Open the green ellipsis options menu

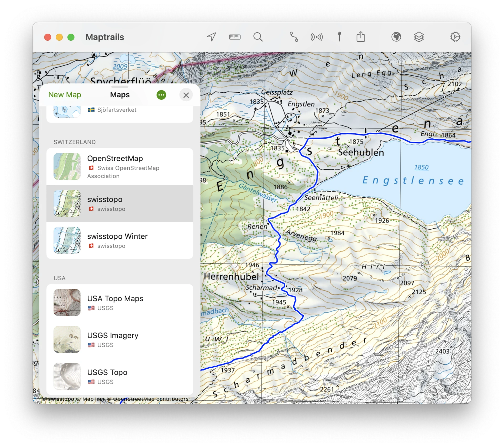tap(161, 95)
